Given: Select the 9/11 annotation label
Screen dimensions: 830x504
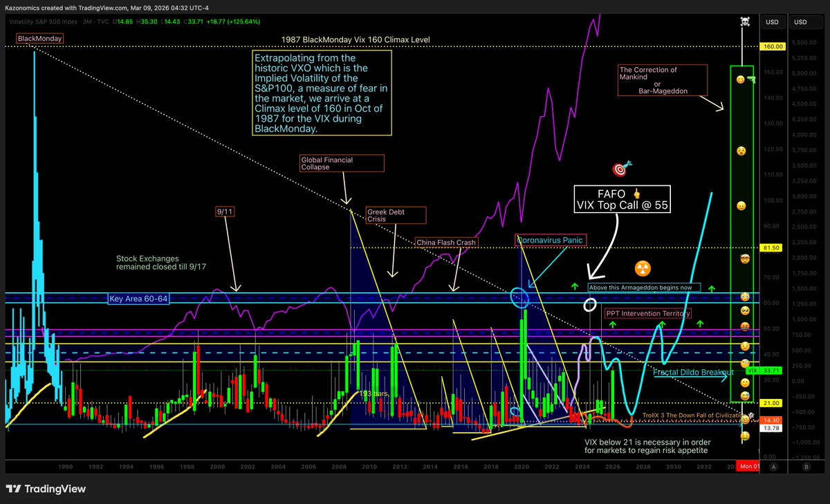Looking at the screenshot, I should 225,213.
